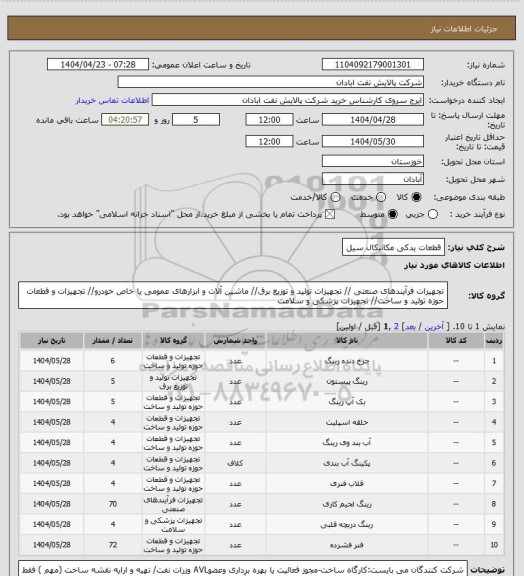Click the تاریخ نیاز column header

pyautogui.click(x=51, y=341)
